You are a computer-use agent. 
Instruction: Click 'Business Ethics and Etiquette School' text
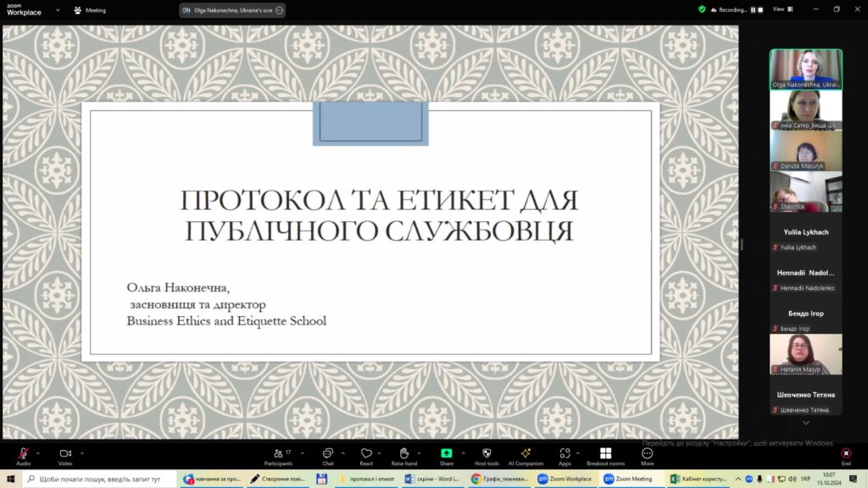click(x=226, y=321)
